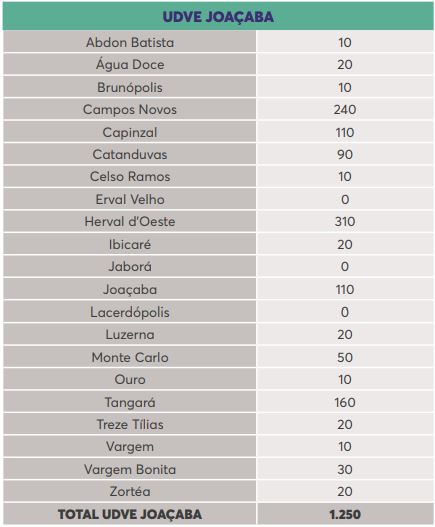
Task: Select the Celso Ramos cell
Action: click(x=130, y=177)
